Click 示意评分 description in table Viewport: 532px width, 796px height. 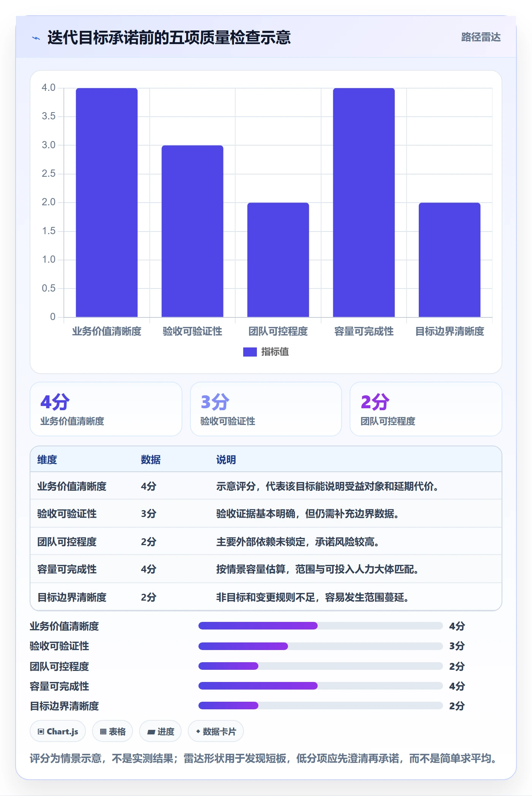[327, 486]
